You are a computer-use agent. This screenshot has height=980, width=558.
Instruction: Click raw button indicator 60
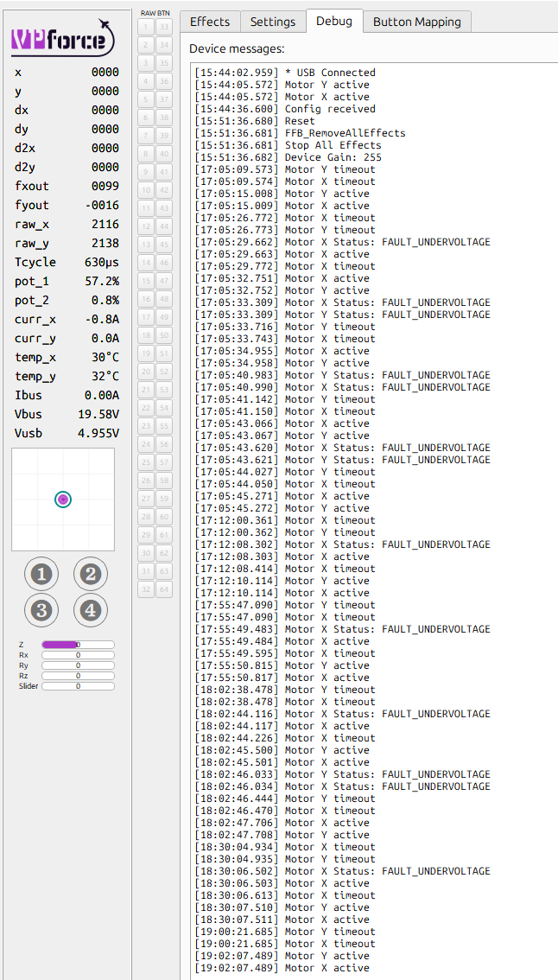(x=164, y=517)
